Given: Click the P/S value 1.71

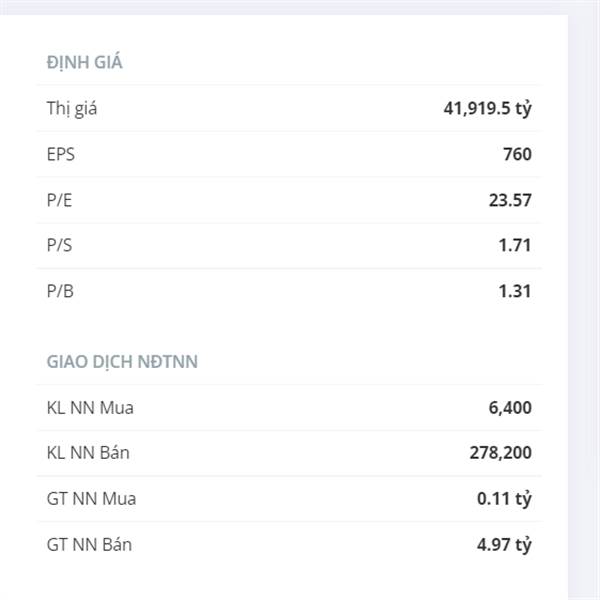Looking at the screenshot, I should (515, 245).
